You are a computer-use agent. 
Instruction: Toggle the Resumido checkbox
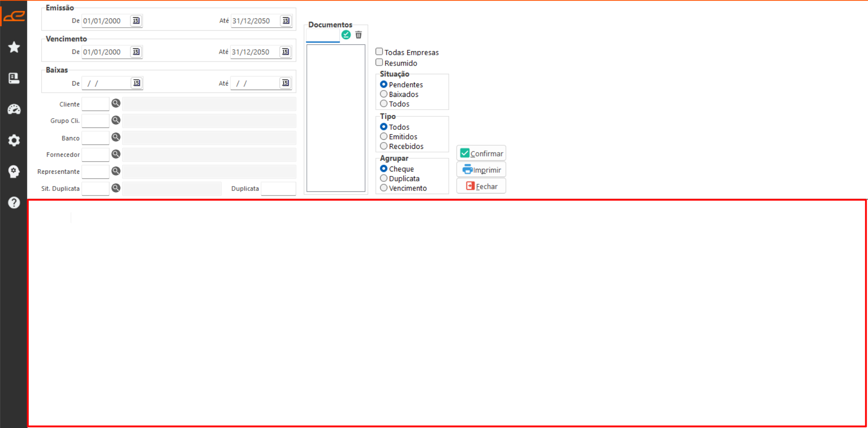click(x=379, y=62)
